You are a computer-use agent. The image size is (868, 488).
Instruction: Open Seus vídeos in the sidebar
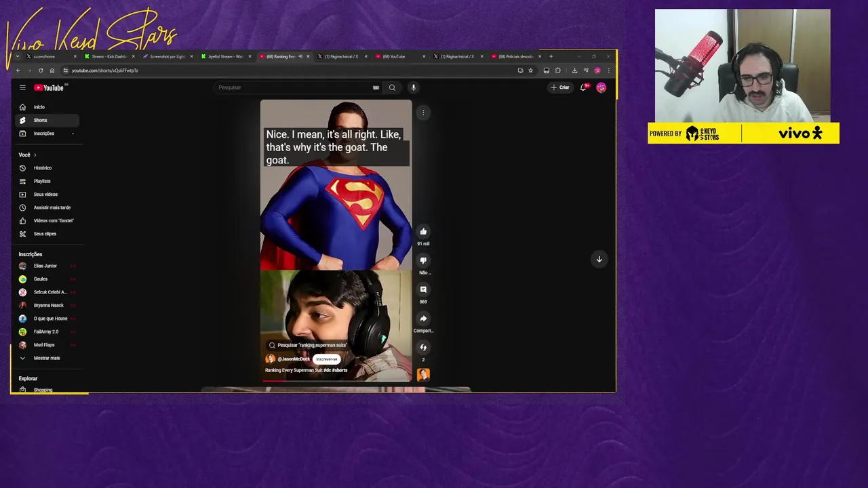point(47,195)
